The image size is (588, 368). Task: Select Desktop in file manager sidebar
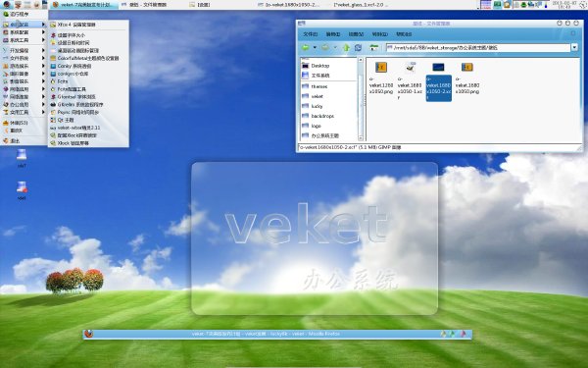328,66
